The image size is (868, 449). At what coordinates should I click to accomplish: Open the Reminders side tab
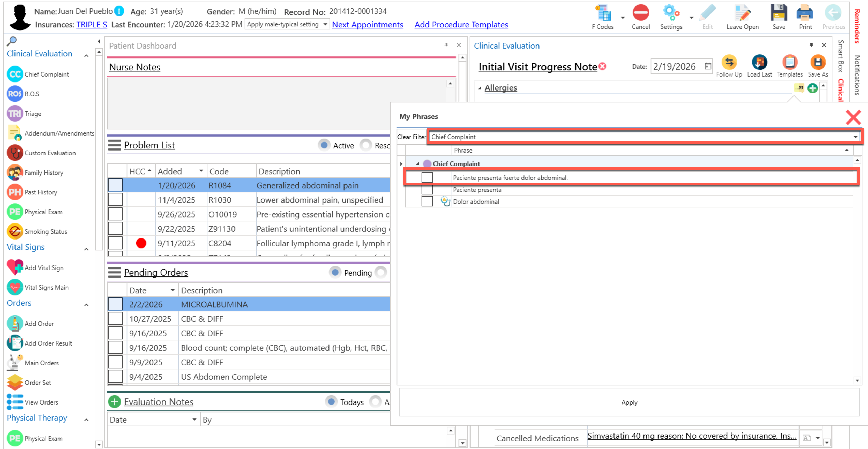pos(857,26)
